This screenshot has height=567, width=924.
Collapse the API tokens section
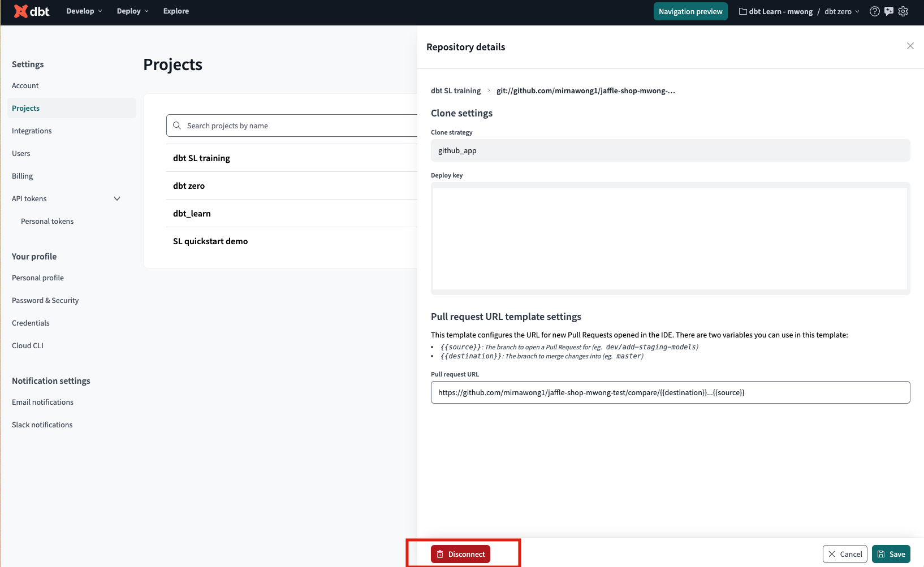117,198
